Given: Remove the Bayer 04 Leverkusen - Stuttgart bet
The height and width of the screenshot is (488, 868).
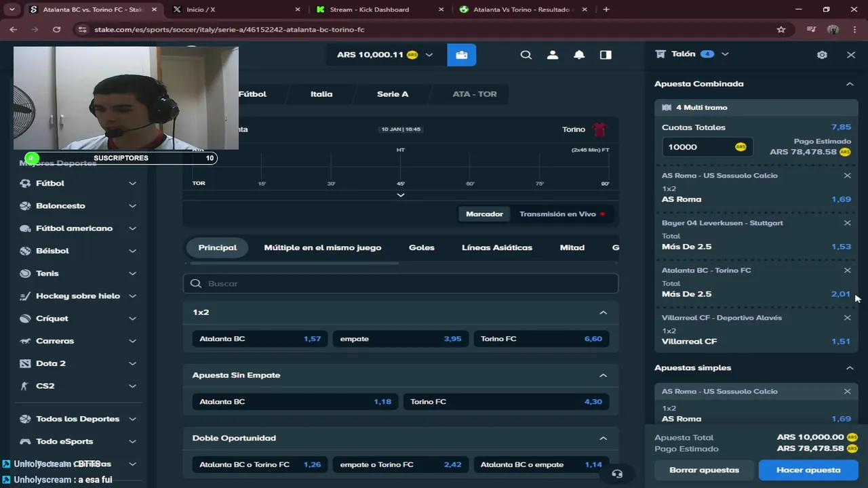Looking at the screenshot, I should pyautogui.click(x=847, y=223).
